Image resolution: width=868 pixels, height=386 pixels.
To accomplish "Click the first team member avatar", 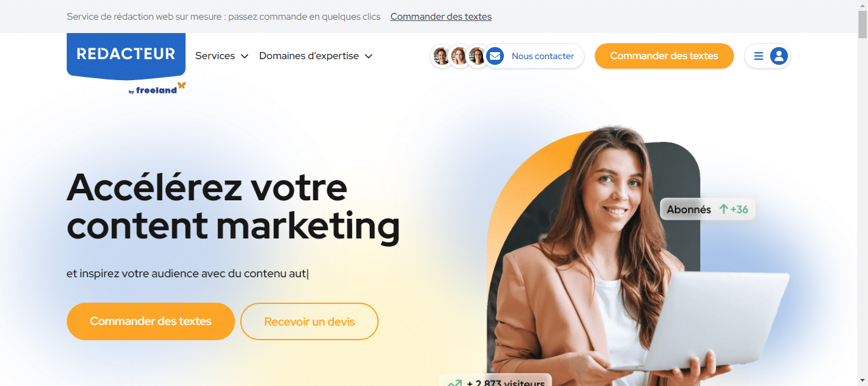I will click(441, 56).
